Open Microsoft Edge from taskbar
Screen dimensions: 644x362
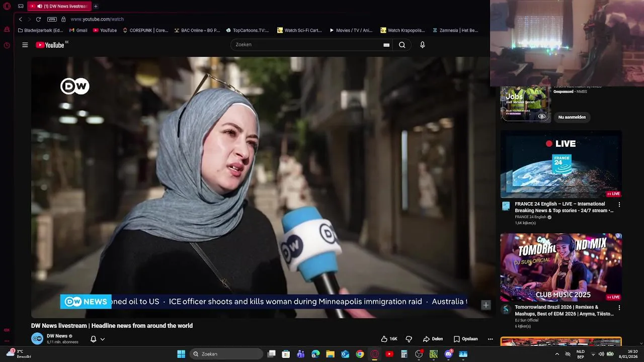[315, 354]
